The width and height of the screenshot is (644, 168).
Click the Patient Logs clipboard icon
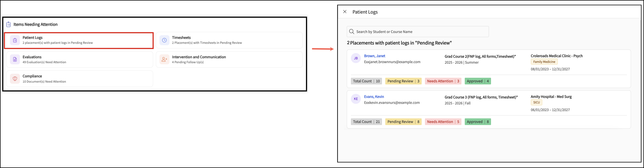click(x=15, y=40)
